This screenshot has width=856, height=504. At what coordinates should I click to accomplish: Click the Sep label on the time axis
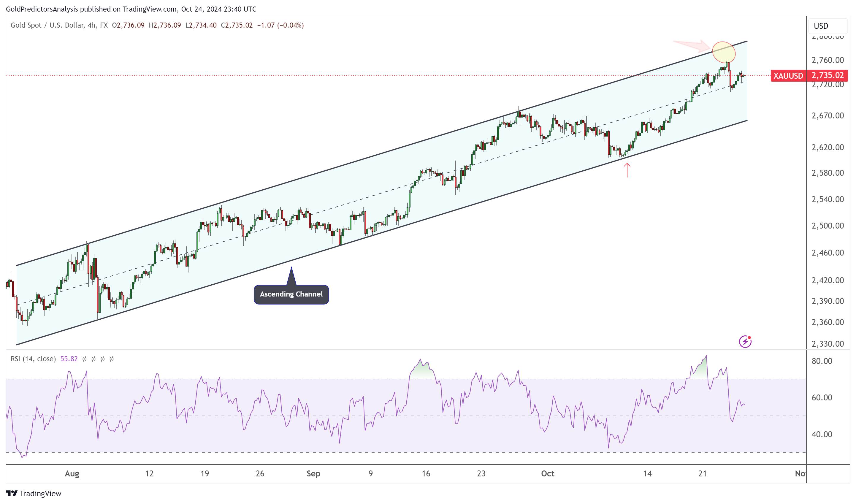pos(313,473)
